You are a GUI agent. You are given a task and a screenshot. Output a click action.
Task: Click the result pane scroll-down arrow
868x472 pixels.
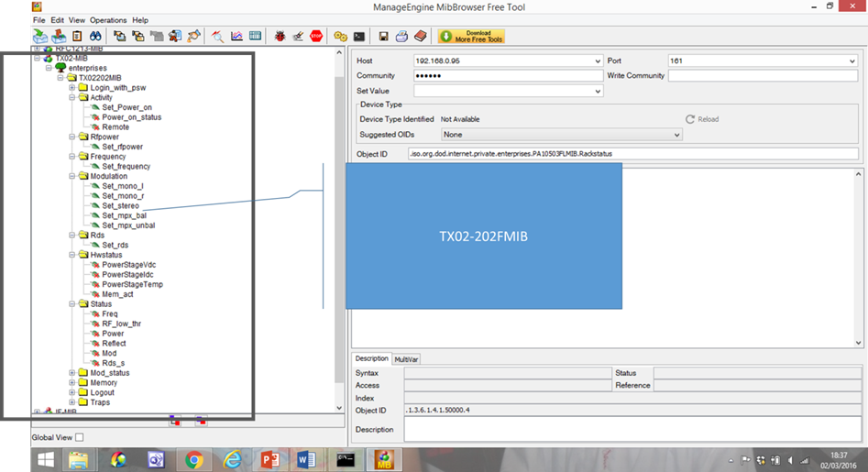[858, 343]
